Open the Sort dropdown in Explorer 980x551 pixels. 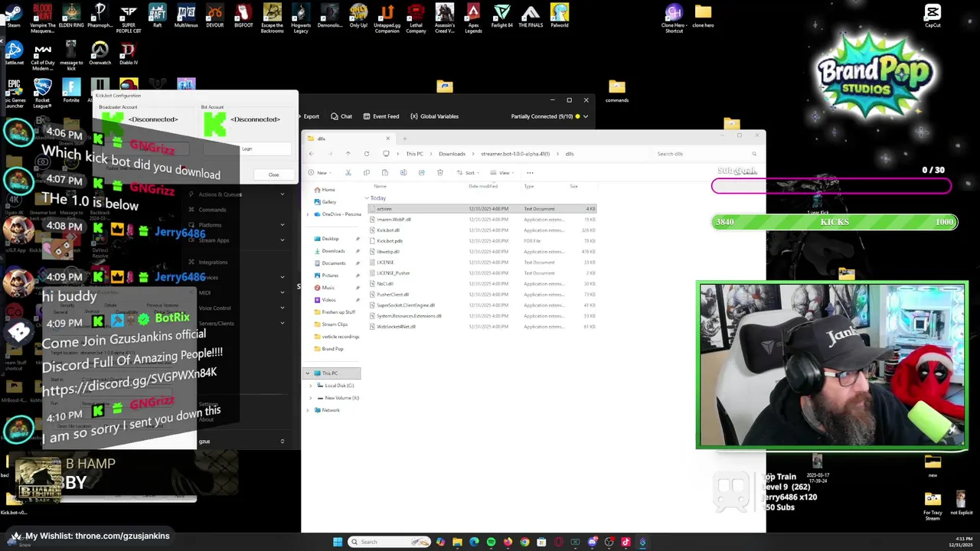tap(469, 173)
